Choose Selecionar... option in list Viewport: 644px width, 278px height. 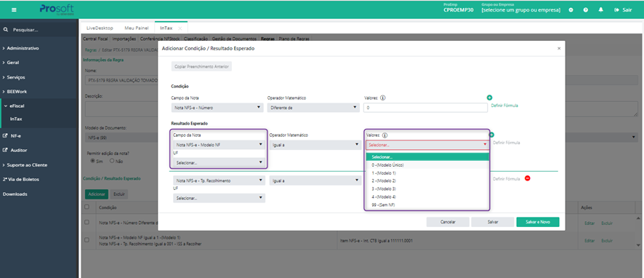click(427, 156)
